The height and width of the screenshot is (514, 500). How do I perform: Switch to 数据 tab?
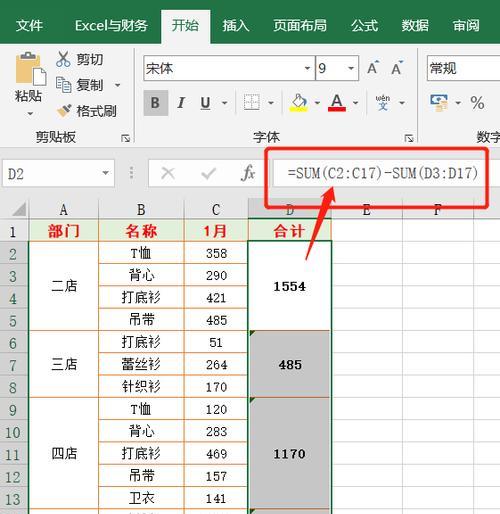(x=415, y=25)
